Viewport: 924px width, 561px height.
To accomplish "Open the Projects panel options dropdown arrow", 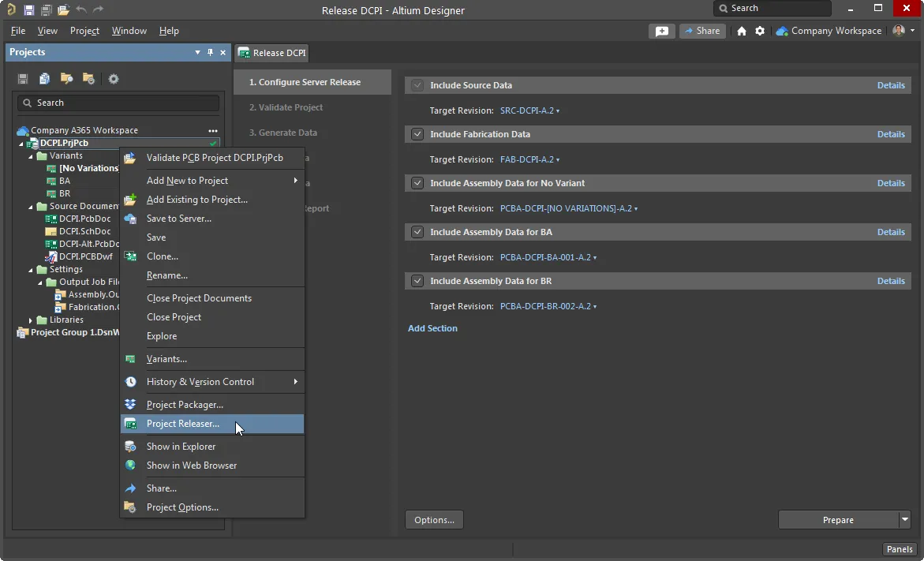I will 197,52.
